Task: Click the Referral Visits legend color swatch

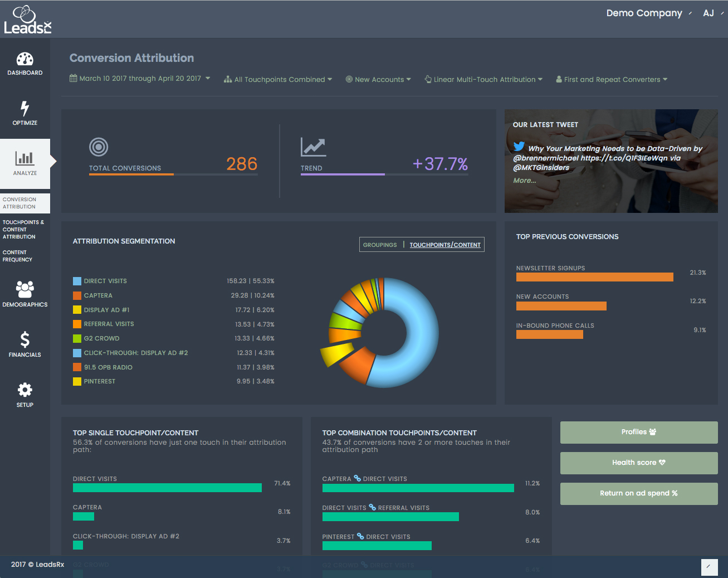Action: click(x=77, y=324)
